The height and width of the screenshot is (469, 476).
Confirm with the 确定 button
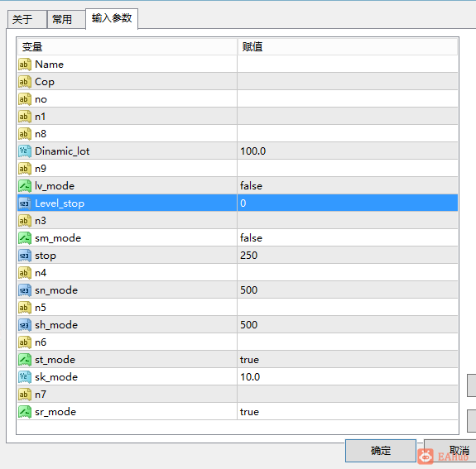click(x=380, y=451)
